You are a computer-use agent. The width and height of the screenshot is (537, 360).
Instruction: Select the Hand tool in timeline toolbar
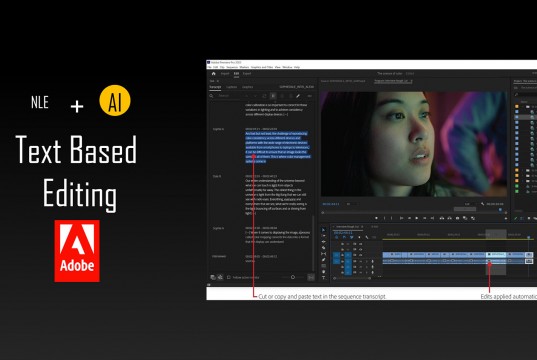(323, 272)
